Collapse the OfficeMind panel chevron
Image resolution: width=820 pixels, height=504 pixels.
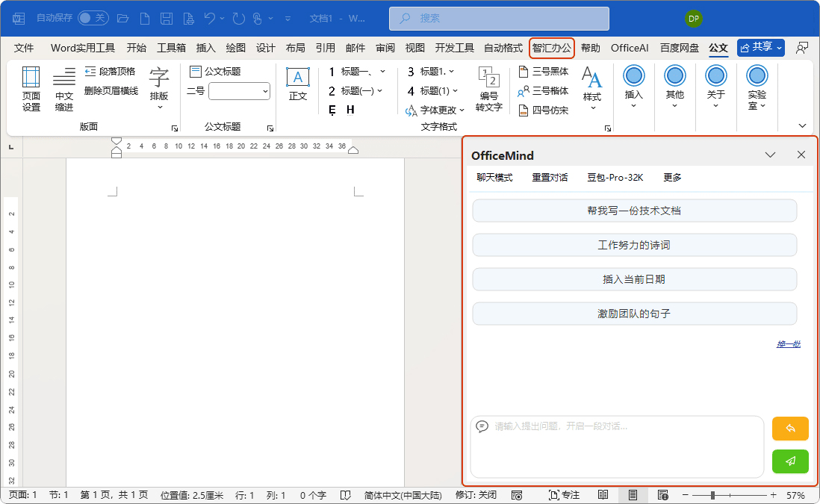(x=771, y=155)
